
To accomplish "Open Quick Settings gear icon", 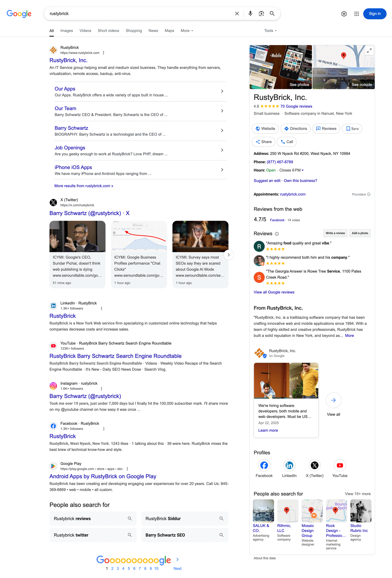I will 344,14.
